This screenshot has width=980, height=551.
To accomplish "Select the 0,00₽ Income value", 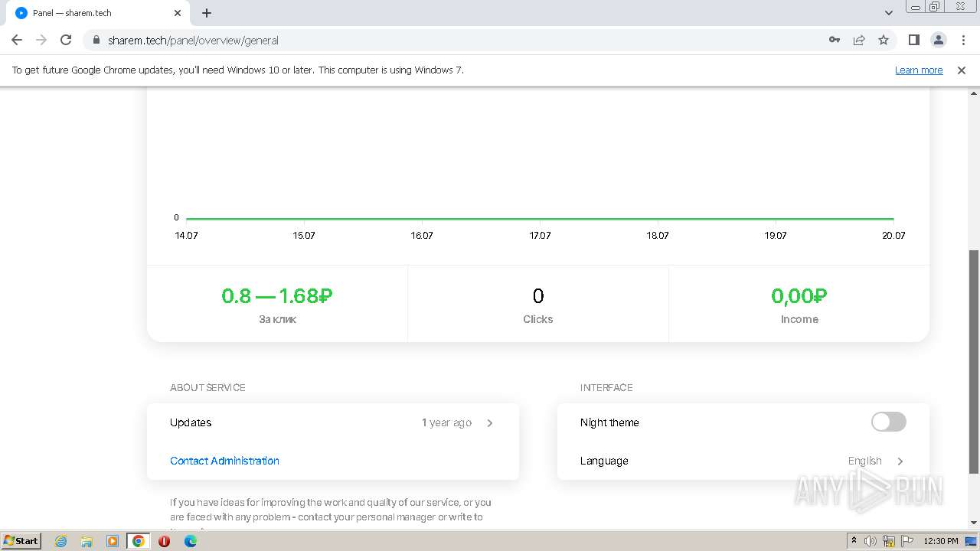I will coord(799,295).
